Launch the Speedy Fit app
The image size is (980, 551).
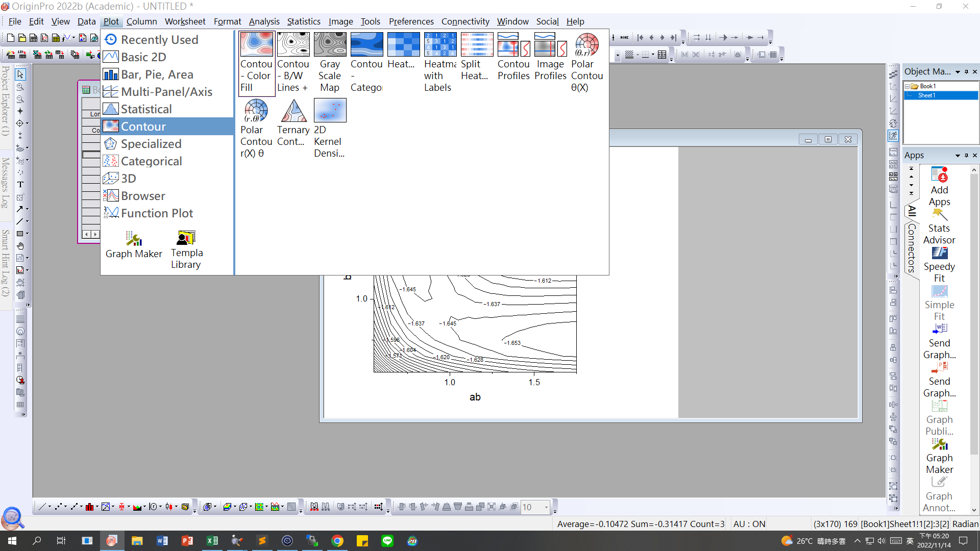(x=939, y=265)
